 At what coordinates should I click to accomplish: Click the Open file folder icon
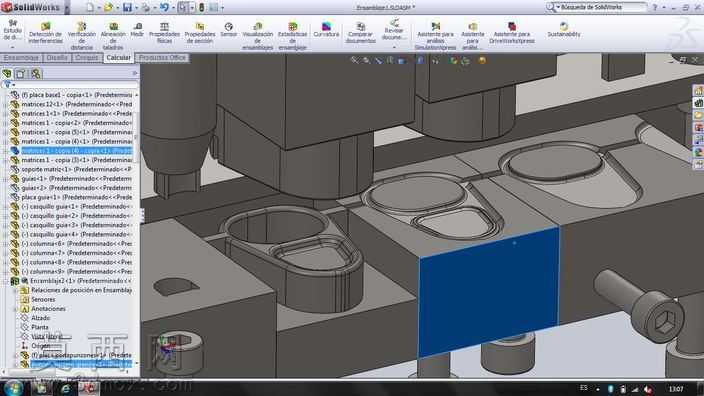[108, 7]
